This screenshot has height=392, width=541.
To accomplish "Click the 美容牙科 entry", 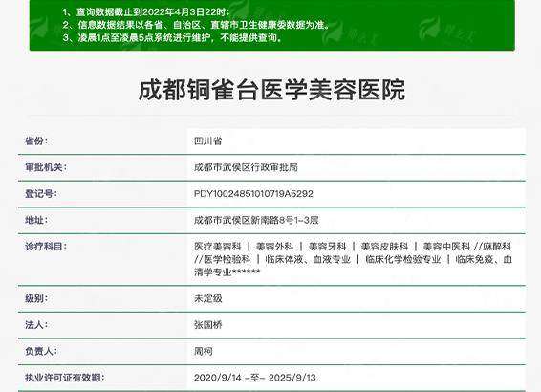I will 327,247.
